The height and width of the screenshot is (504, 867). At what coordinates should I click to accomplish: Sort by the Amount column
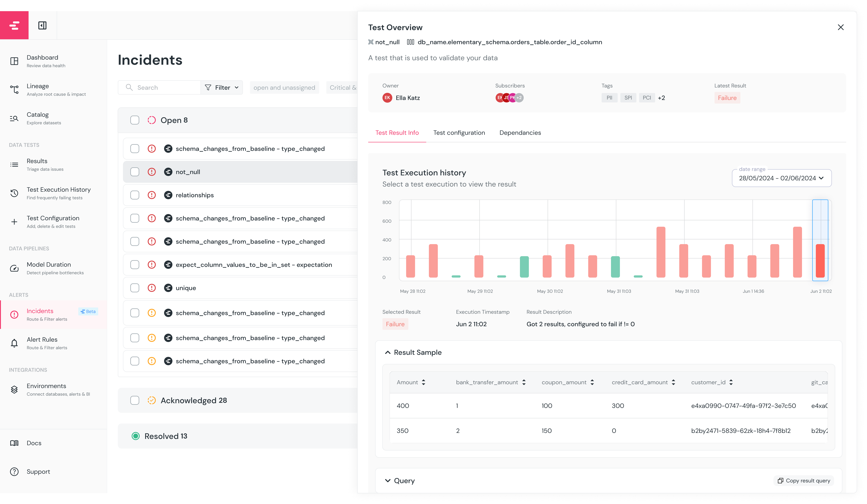pos(423,382)
